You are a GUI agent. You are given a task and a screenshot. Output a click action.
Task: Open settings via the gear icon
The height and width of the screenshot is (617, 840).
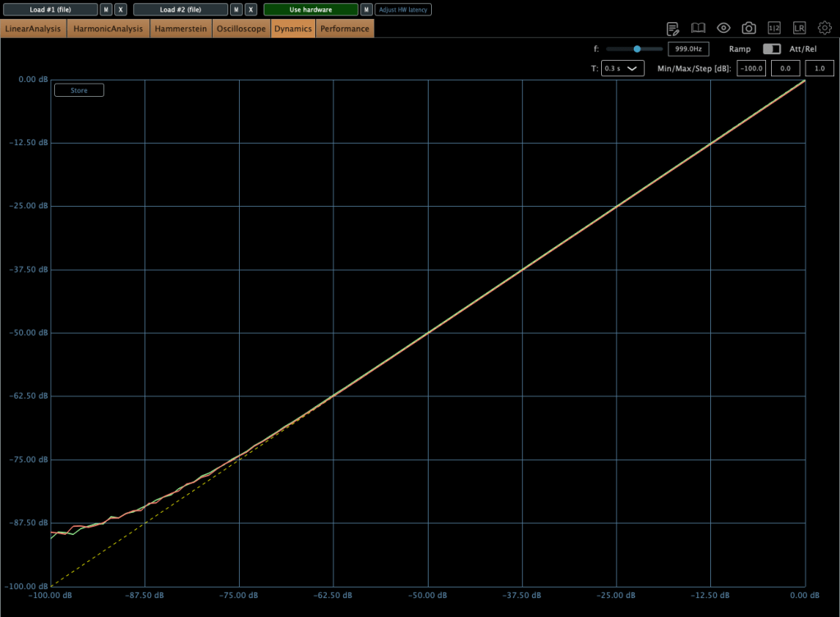[824, 29]
